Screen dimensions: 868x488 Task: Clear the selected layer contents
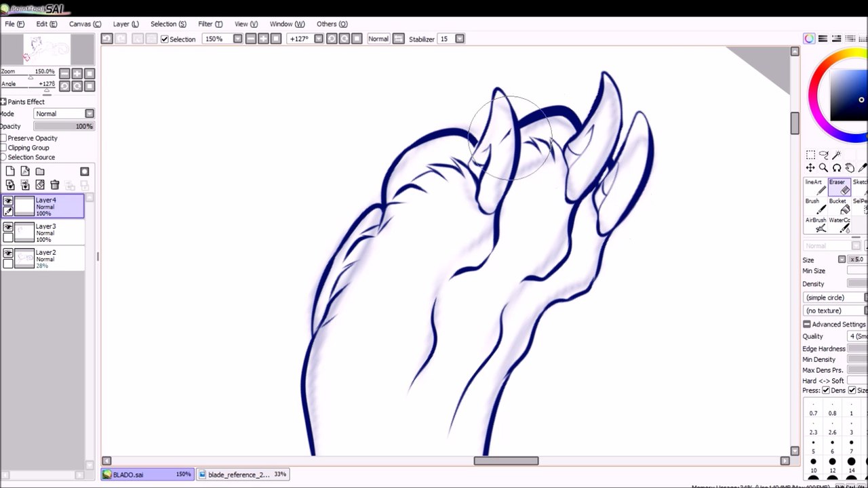coord(40,185)
